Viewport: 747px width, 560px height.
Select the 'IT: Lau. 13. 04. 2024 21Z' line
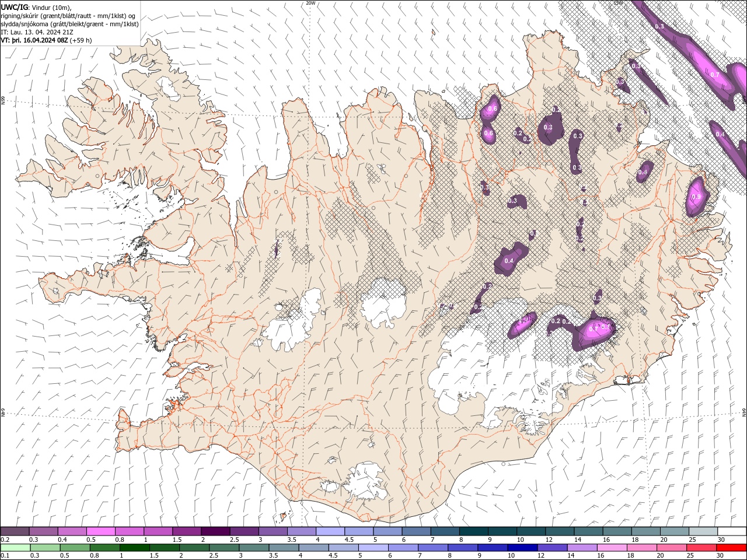tap(37, 32)
